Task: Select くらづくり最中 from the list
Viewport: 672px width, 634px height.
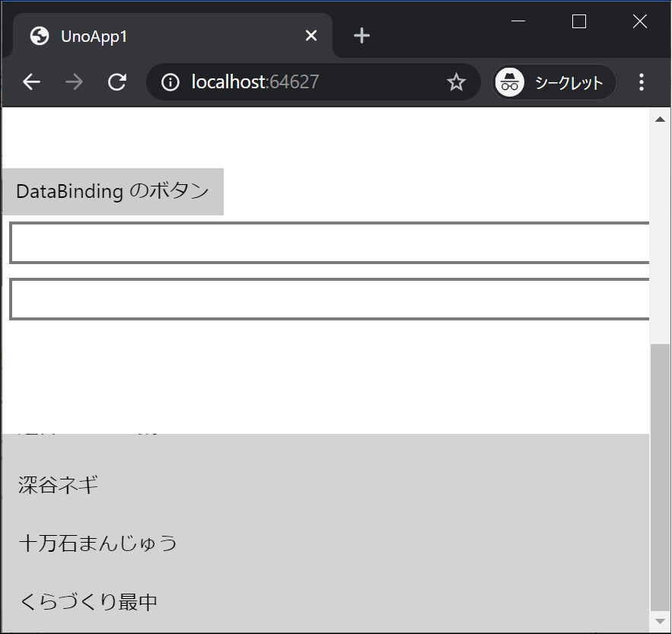Action: click(x=88, y=601)
